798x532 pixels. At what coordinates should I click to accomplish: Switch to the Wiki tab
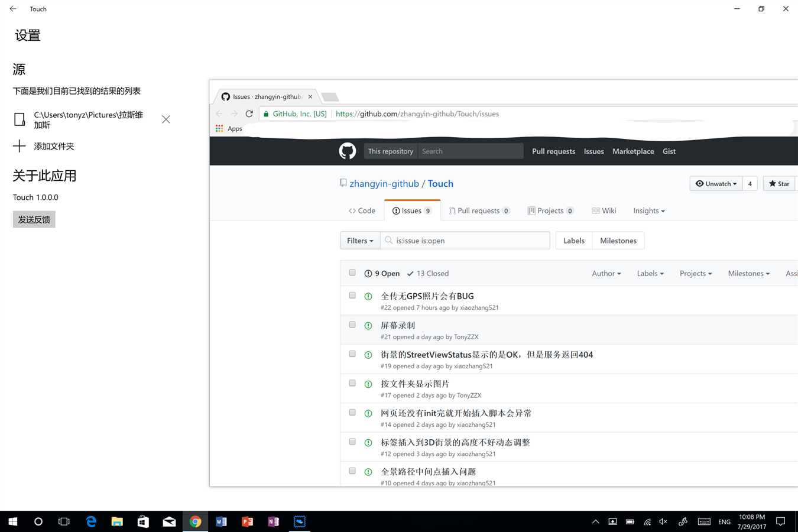604,210
